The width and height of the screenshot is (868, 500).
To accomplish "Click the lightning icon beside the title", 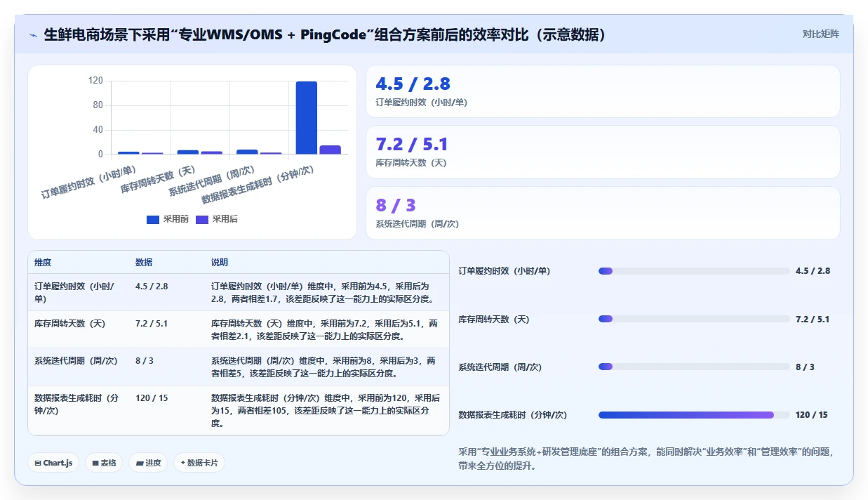I will coord(34,35).
